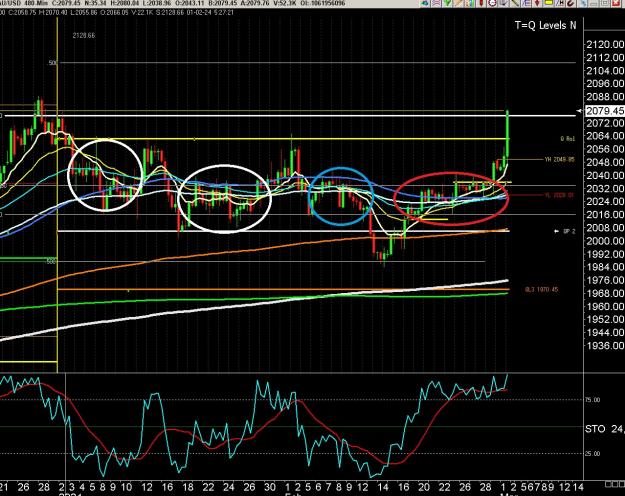Click the 75.00 stochastic level label
Image resolution: width=625 pixels, height=496 pixels.
click(592, 400)
